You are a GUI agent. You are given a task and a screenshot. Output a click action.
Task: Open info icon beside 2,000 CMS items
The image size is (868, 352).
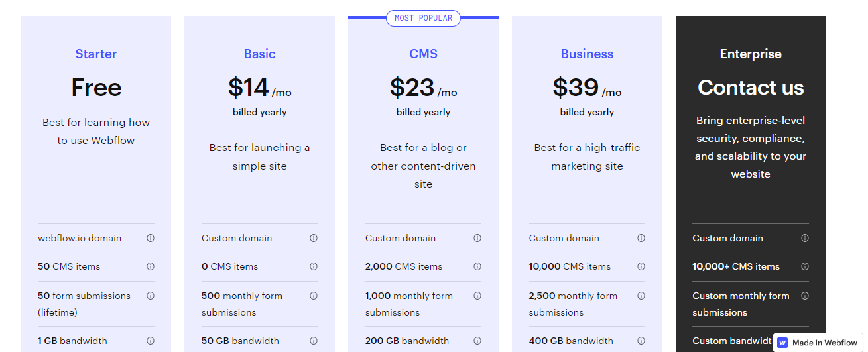[x=477, y=266]
